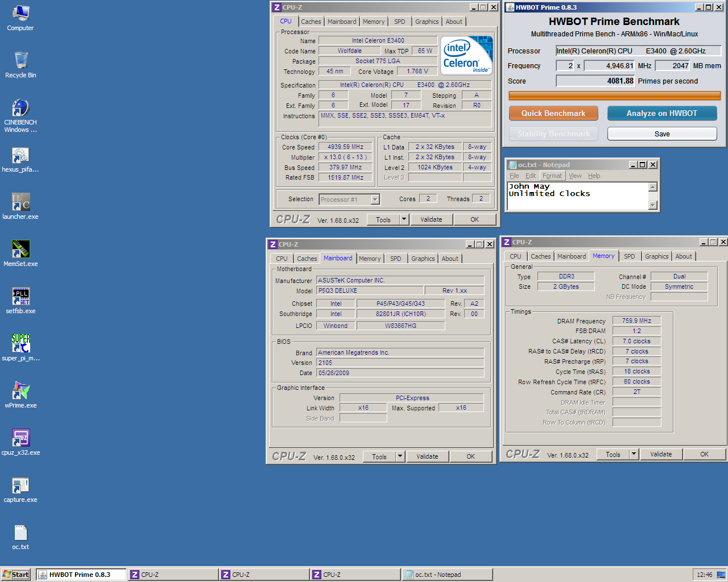Screen dimensions: 728x582
Task: Open Notepad Format menu
Action: pos(552,176)
